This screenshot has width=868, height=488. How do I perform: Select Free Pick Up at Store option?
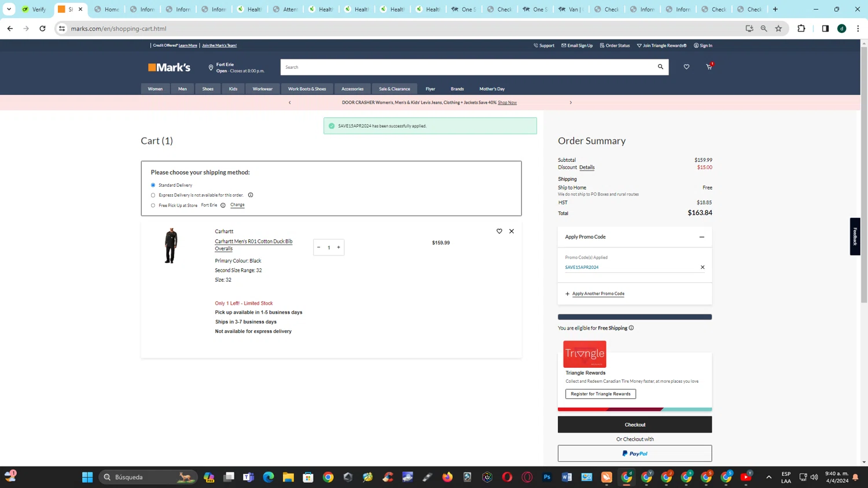coord(153,205)
